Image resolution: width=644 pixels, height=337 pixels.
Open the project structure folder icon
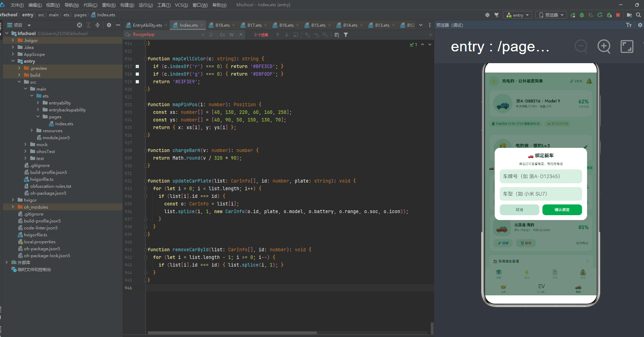pyautogui.click(x=629, y=15)
